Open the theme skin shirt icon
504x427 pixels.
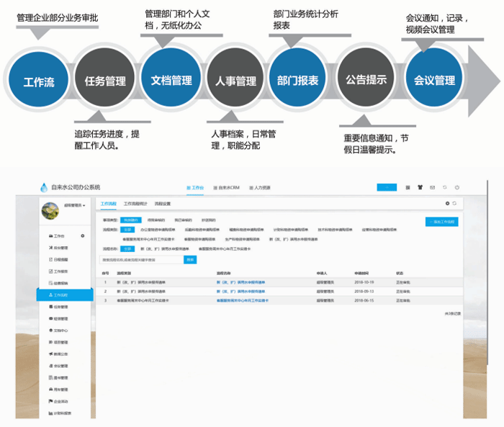coord(419,187)
